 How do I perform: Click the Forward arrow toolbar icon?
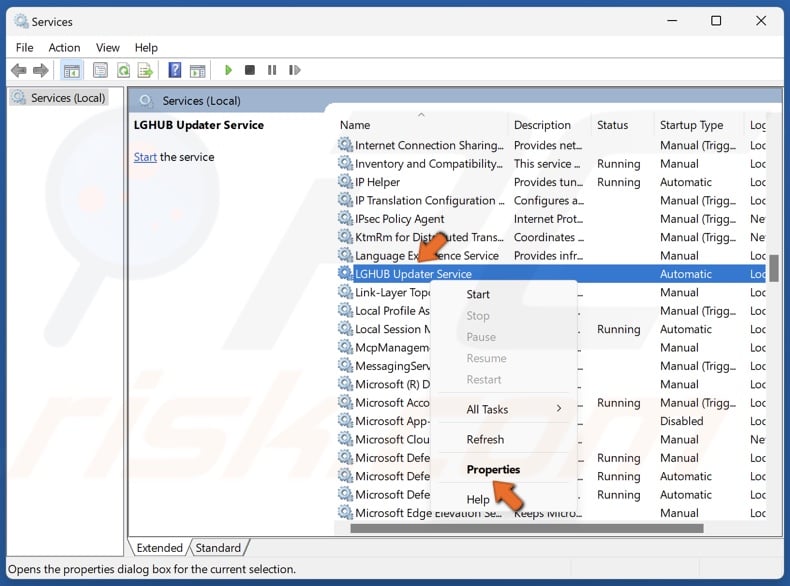tap(41, 70)
